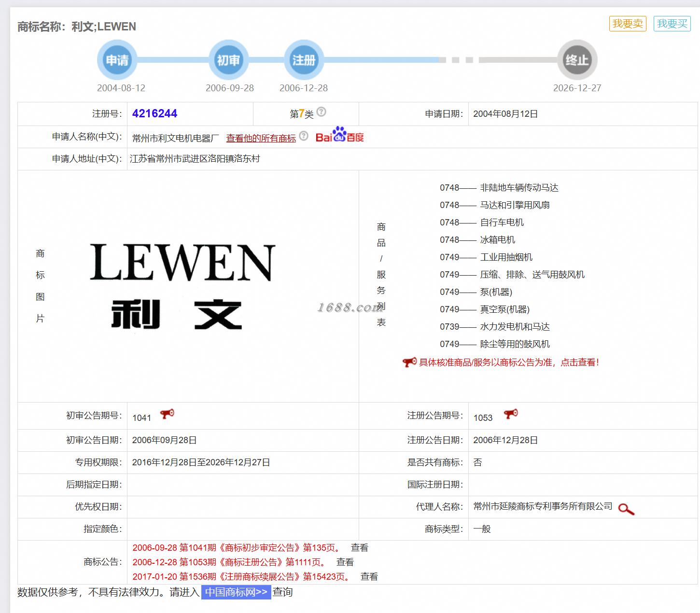Viewport: 700px width, 613px height.
Task: Search applicant with Baidu logo
Action: 340,135
